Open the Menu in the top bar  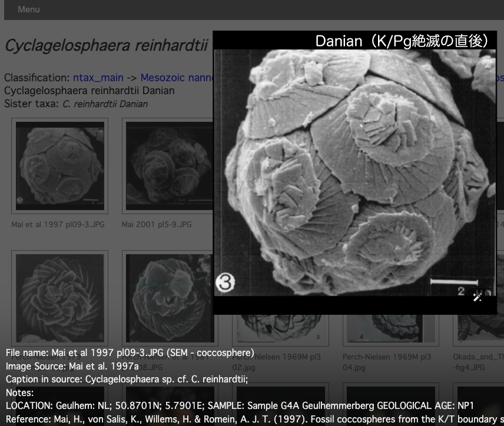click(x=29, y=9)
